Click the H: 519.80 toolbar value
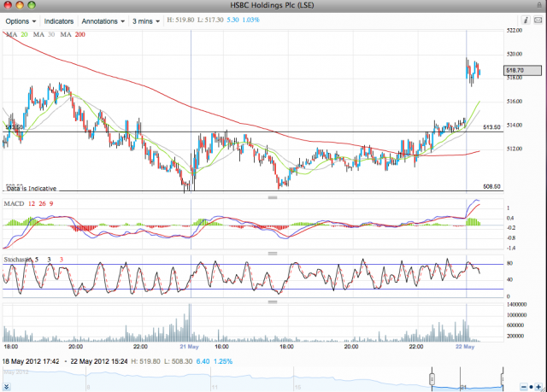547x392 pixels. click(180, 20)
